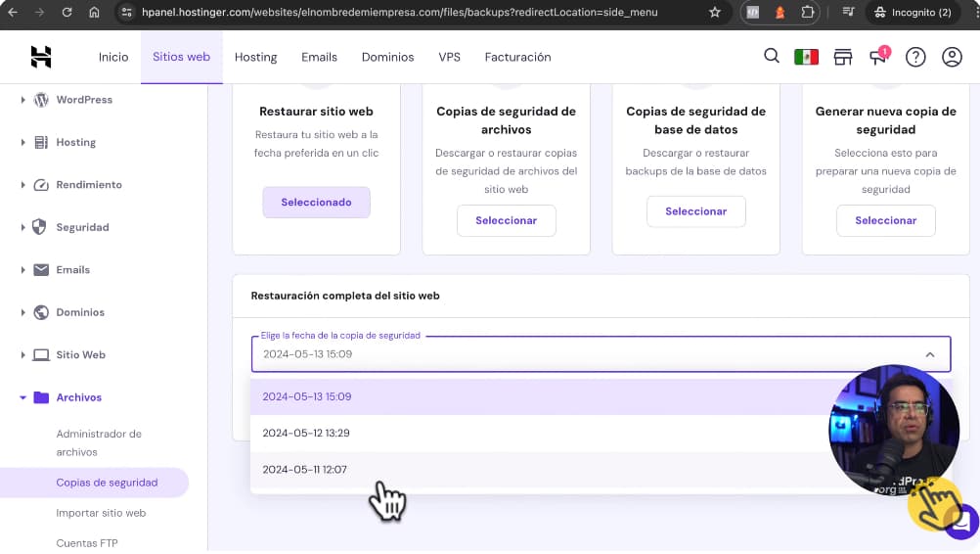Viewport: 980px width, 554px height.
Task: Close the backup date dropdown chevron
Action: coord(930,354)
